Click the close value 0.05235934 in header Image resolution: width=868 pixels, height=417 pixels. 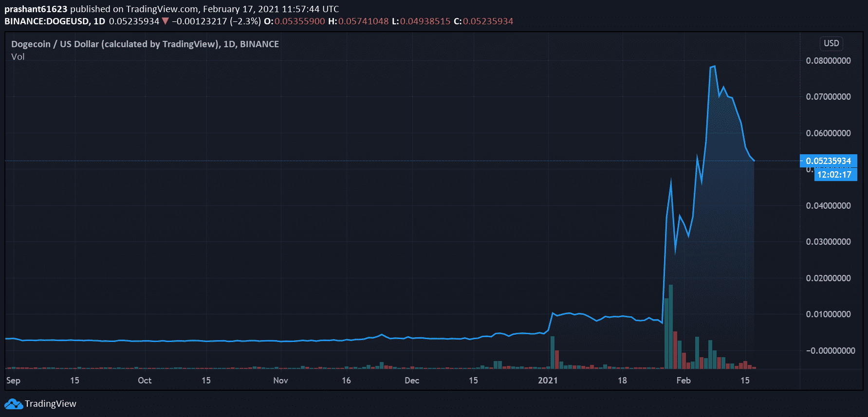(x=488, y=21)
